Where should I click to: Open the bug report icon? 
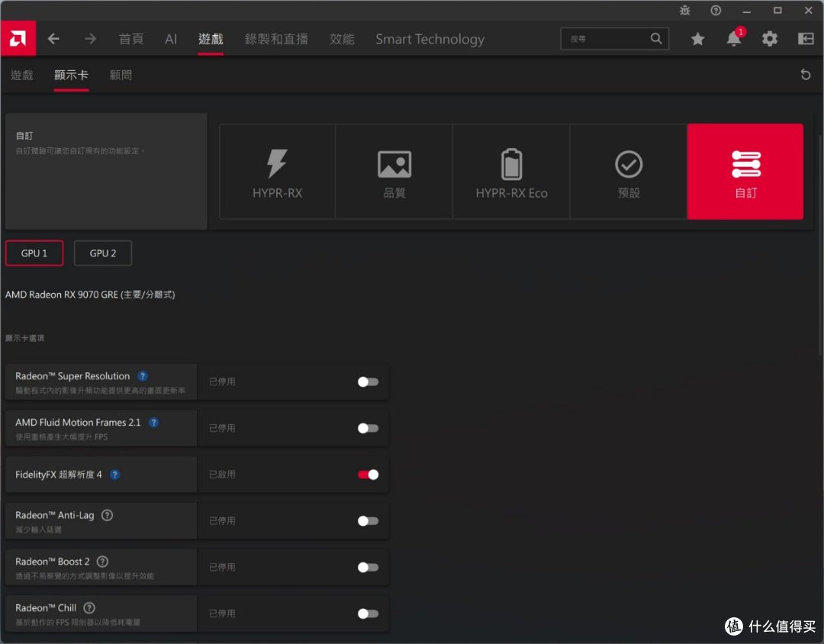coord(684,10)
